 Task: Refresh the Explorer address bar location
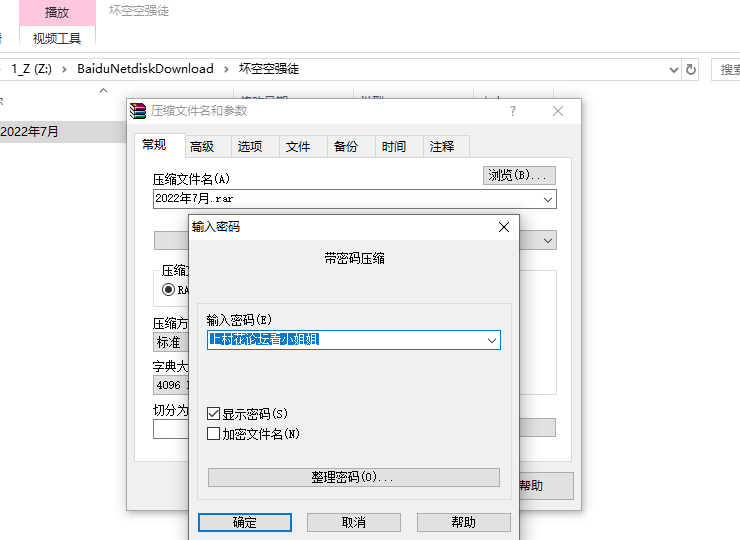[690, 69]
